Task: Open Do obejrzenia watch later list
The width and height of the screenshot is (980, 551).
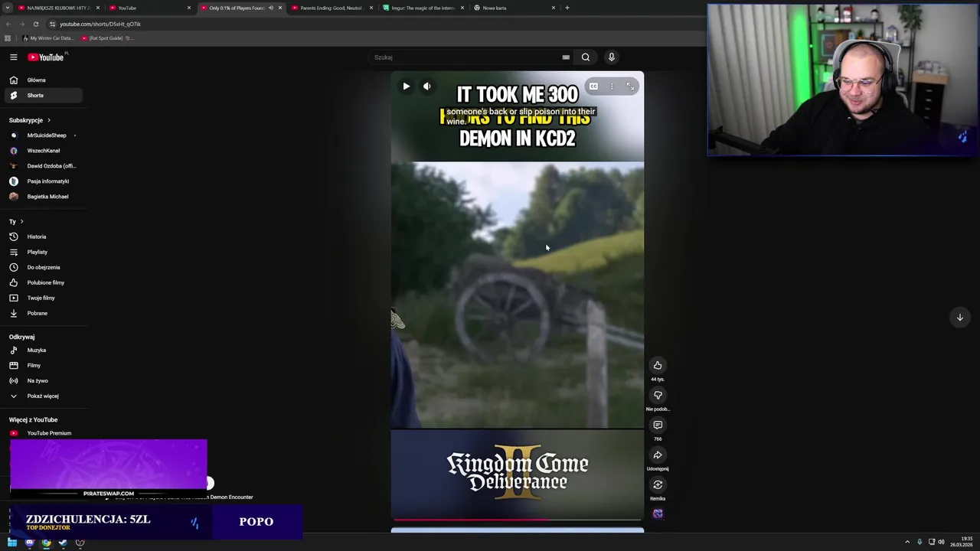Action: (x=42, y=267)
